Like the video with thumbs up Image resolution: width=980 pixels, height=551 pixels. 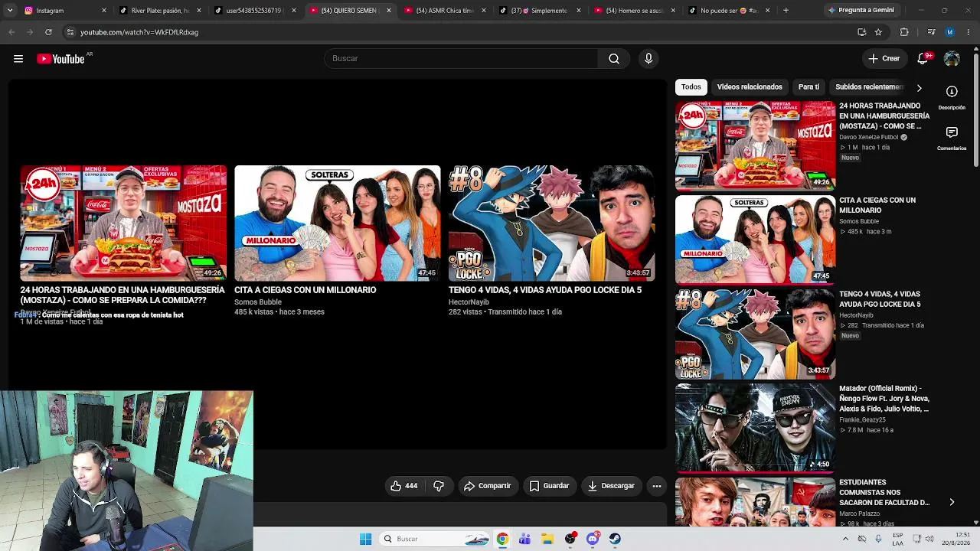pyautogui.click(x=403, y=486)
